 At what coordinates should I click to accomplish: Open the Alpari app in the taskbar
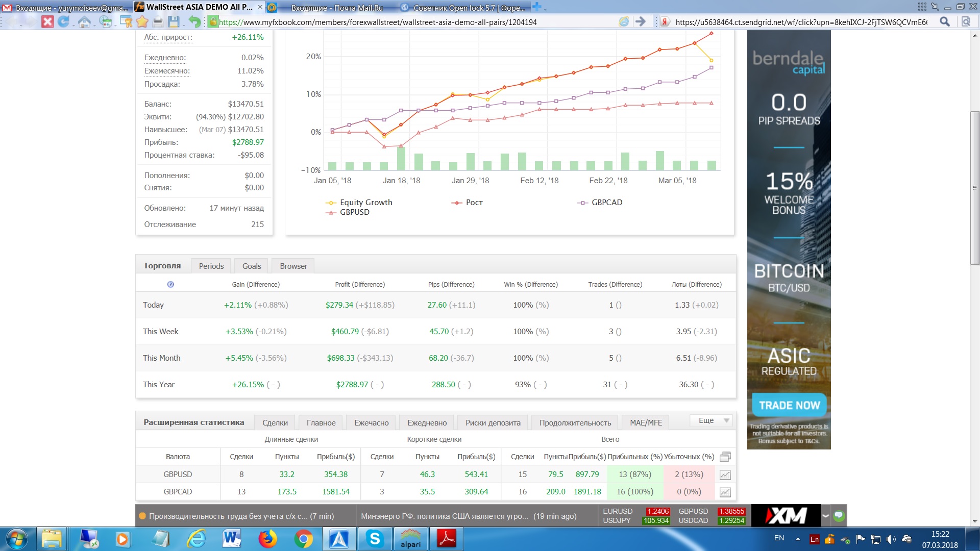coord(410,539)
